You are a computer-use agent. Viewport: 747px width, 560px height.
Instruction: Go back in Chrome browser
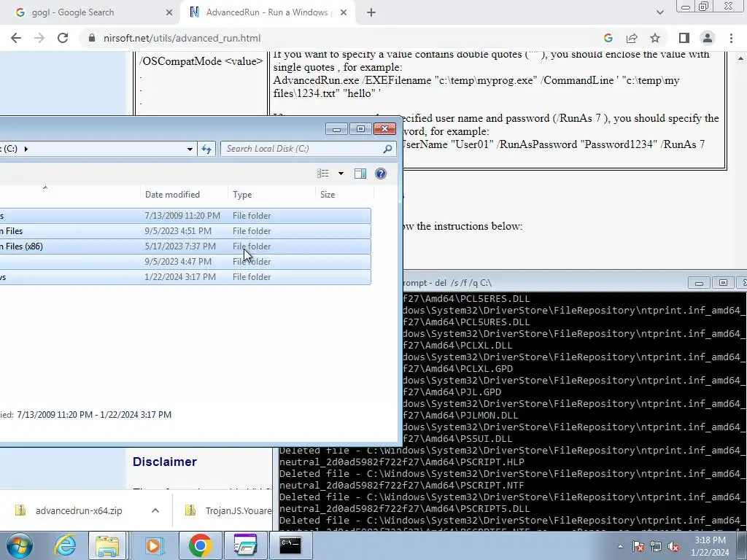(16, 38)
